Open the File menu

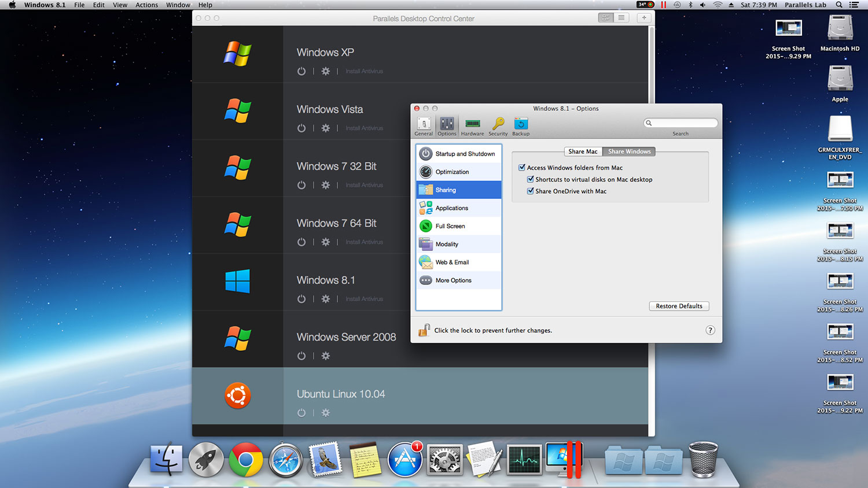tap(79, 5)
